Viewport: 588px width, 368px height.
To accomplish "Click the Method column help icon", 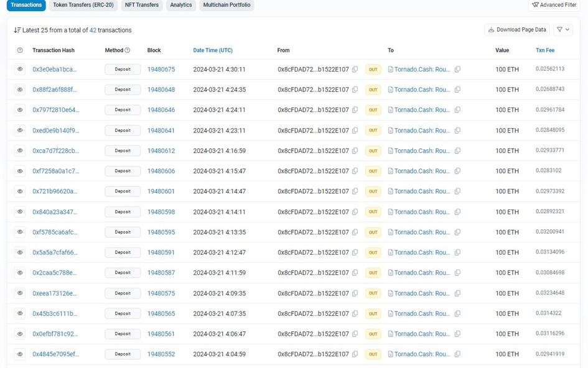I will point(128,50).
